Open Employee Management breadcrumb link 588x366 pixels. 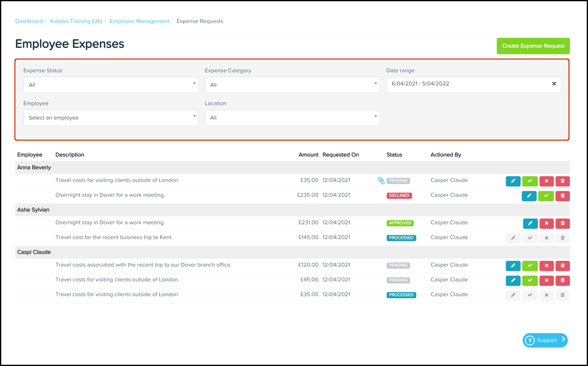[x=139, y=21]
